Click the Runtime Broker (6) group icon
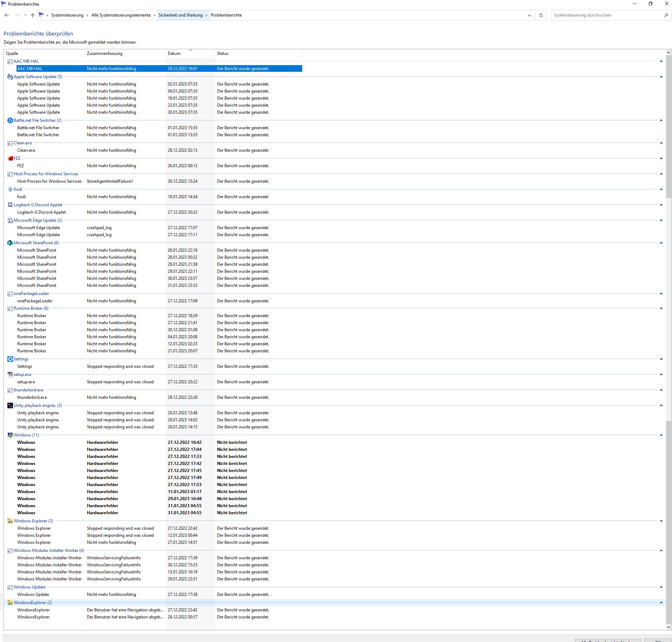Viewport: 672px width, 642px height. coord(10,309)
